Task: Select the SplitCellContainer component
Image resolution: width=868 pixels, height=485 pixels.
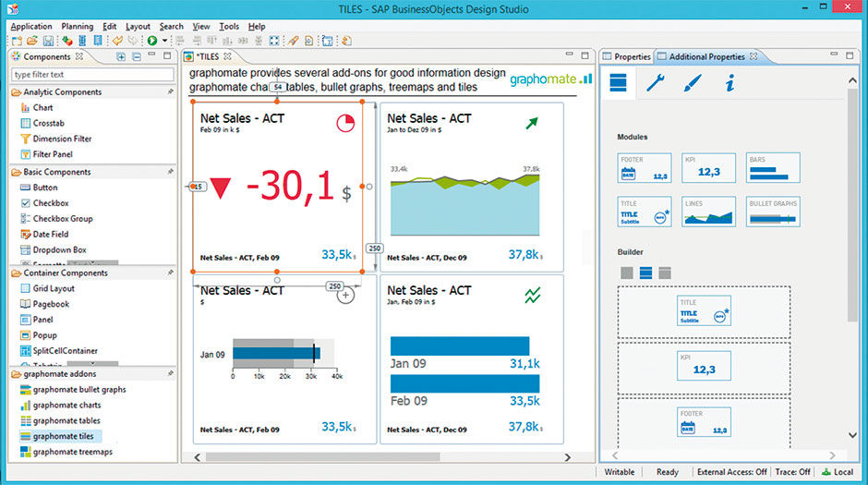Action: click(59, 350)
